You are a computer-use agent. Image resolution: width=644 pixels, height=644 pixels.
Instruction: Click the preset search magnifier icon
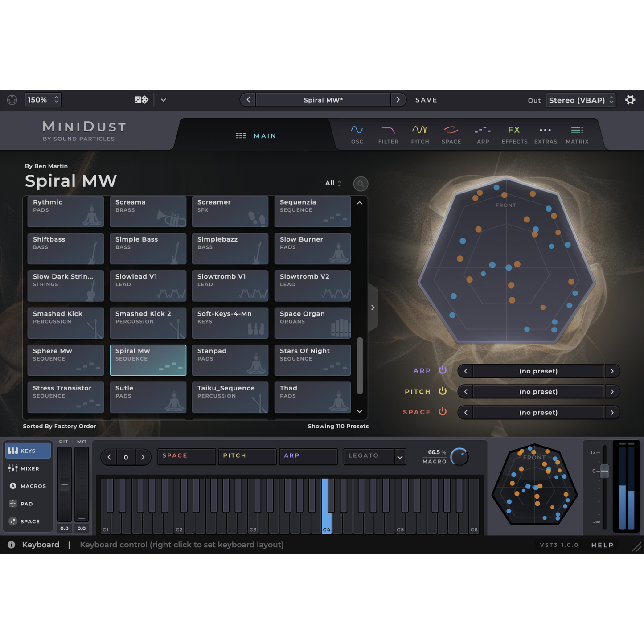pyautogui.click(x=361, y=184)
